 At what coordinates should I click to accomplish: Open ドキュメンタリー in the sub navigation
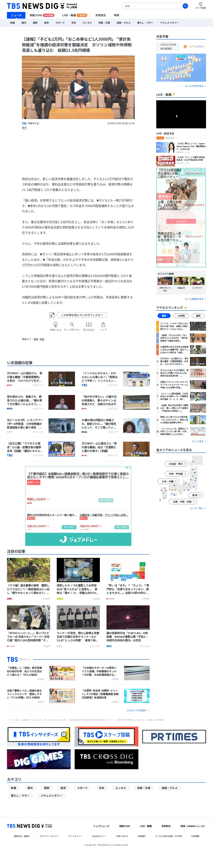click(169, 23)
